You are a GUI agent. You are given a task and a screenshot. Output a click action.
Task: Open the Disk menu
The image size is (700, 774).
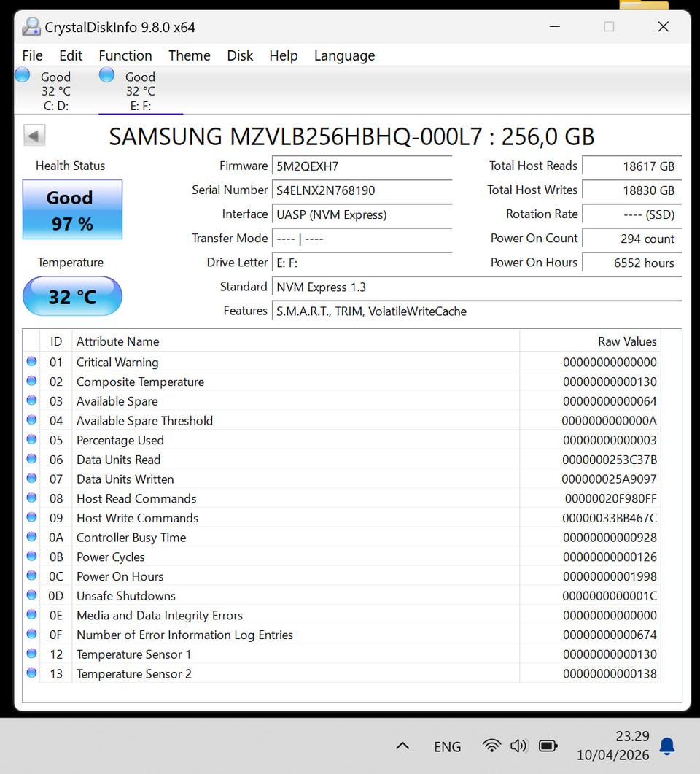pyautogui.click(x=240, y=55)
